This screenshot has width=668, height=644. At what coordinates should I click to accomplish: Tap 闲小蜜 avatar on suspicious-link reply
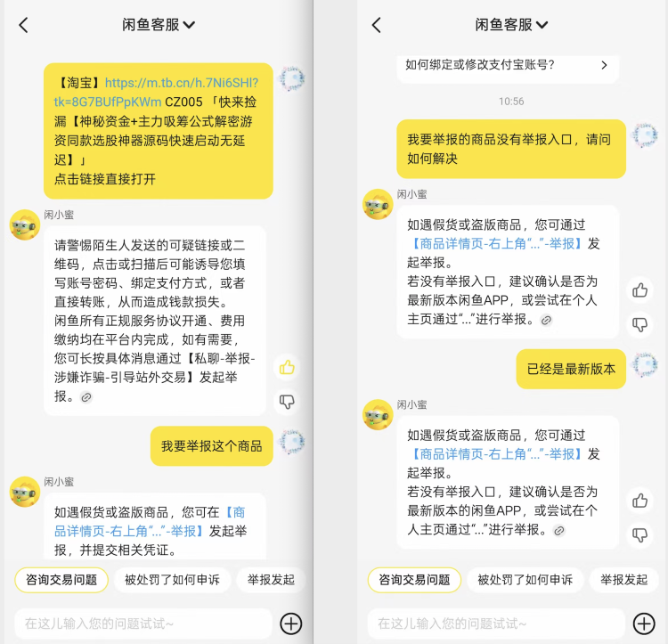25,224
